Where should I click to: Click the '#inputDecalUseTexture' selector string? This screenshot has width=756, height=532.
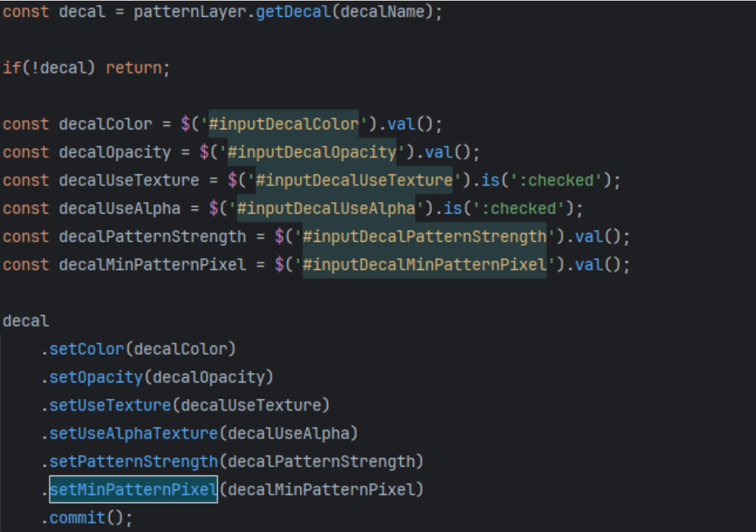pos(354,180)
